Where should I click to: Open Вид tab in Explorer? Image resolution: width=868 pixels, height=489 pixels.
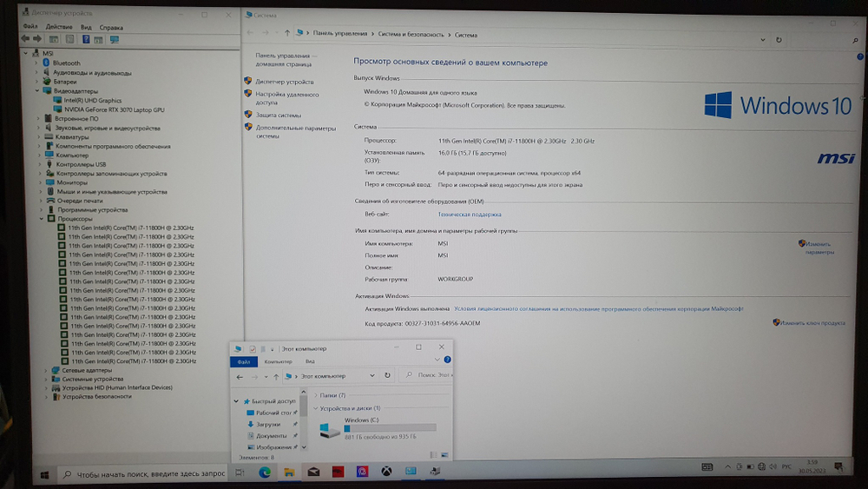pyautogui.click(x=310, y=361)
